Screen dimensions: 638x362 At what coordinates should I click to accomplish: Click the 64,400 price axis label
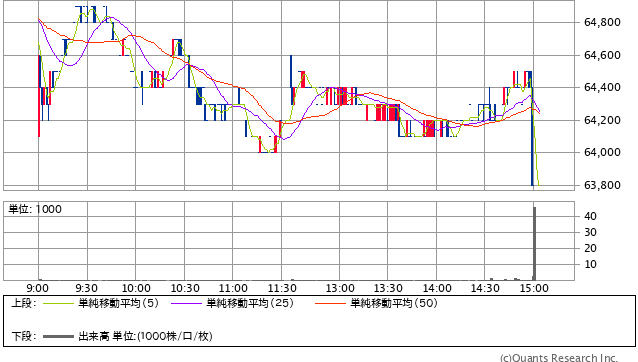pos(602,87)
